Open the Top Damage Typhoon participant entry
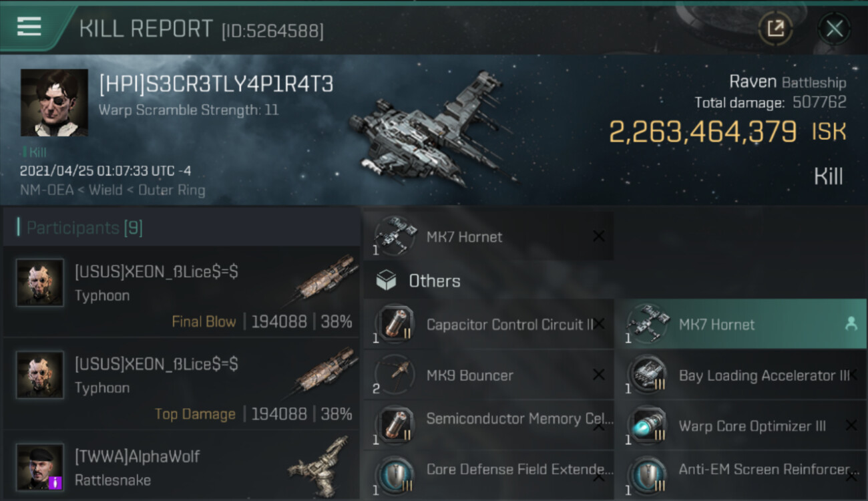The height and width of the screenshot is (501, 868). (x=182, y=383)
